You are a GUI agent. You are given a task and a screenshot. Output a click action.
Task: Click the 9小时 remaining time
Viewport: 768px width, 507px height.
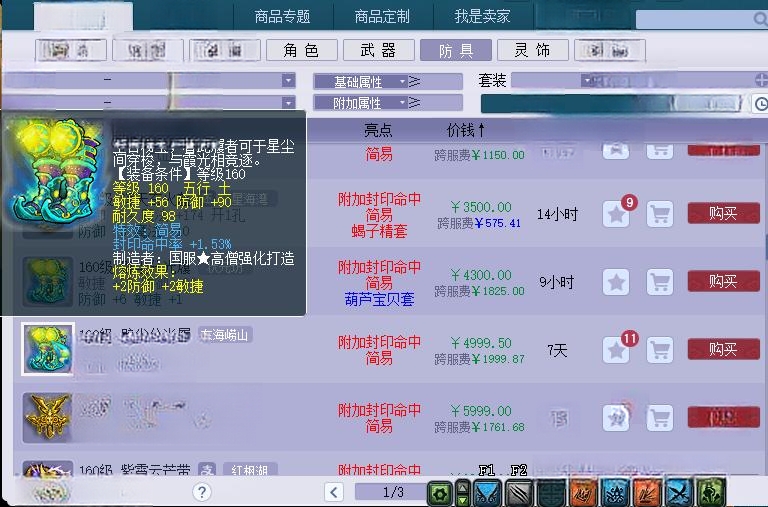click(556, 282)
